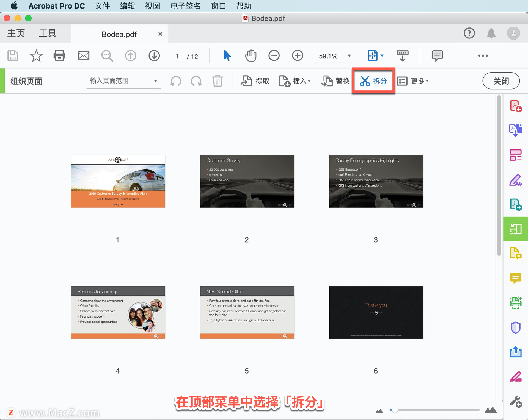Image resolution: width=528 pixels, height=420 pixels.
Task: Click the Selection tool (arrow) icon
Action: [x=227, y=56]
